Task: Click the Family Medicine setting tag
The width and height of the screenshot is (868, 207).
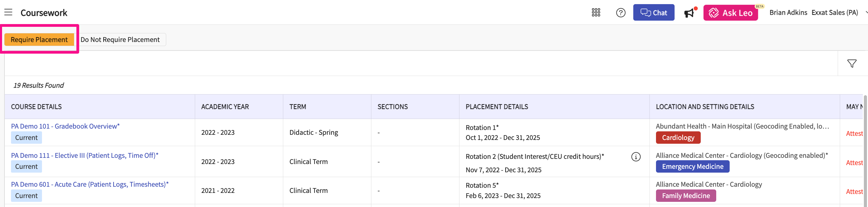Action: pyautogui.click(x=686, y=196)
